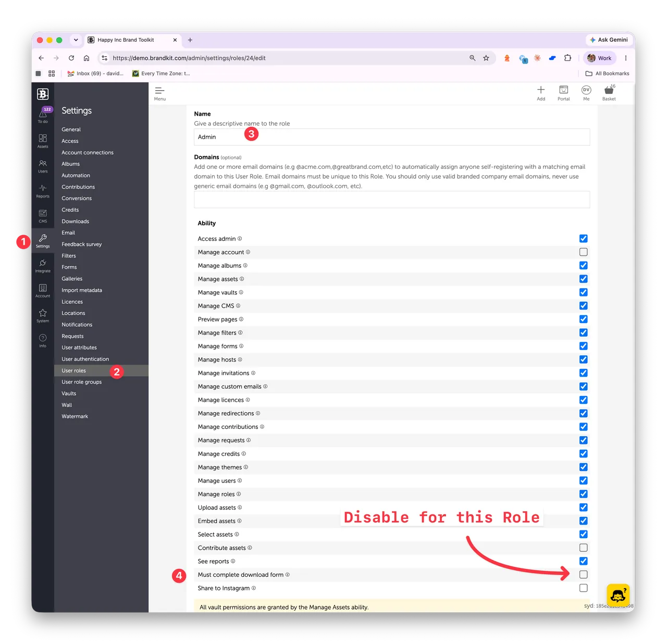Open the Notifications settings page
Viewport: 667px width, 644px height.
pyautogui.click(x=77, y=325)
